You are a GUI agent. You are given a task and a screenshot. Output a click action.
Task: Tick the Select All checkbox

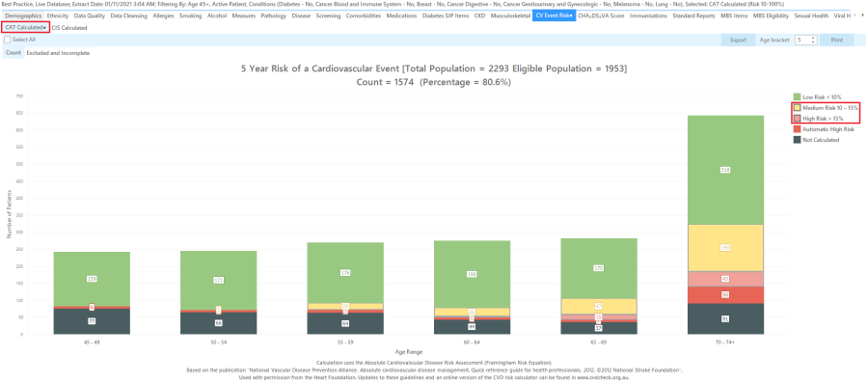pos(7,40)
